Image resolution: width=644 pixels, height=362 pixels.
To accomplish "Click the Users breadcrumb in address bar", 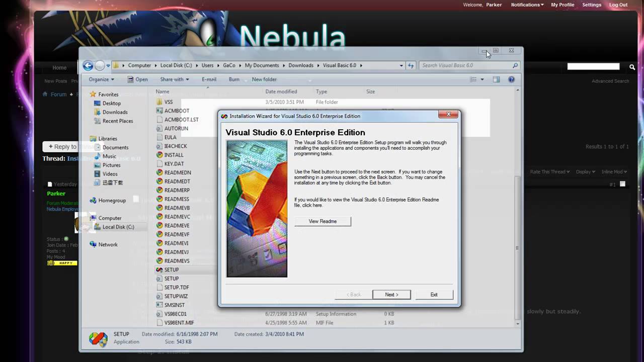I will click(x=207, y=65).
